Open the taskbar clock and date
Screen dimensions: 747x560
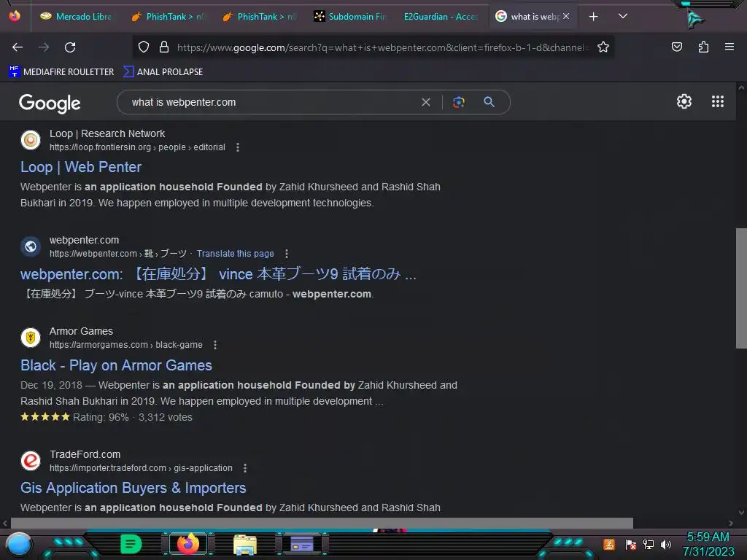[x=708, y=544]
